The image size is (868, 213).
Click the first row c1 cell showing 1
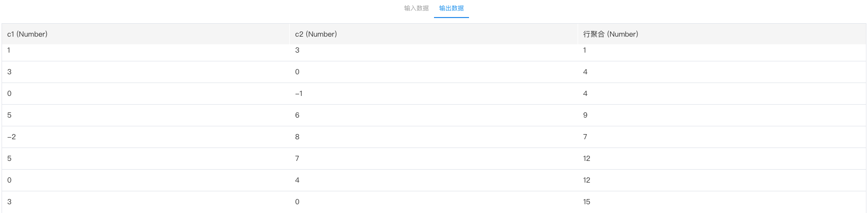[x=146, y=53]
